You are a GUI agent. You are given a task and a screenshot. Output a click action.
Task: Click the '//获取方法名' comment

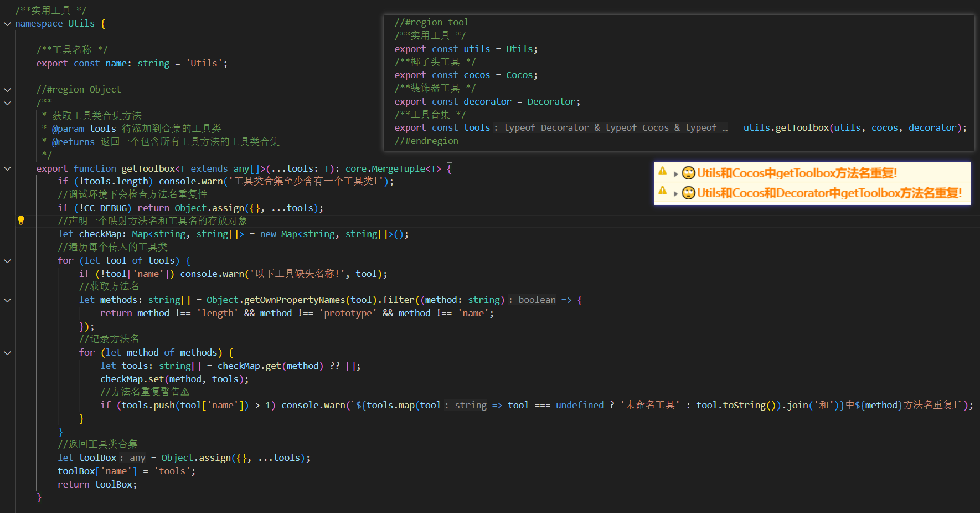click(109, 287)
